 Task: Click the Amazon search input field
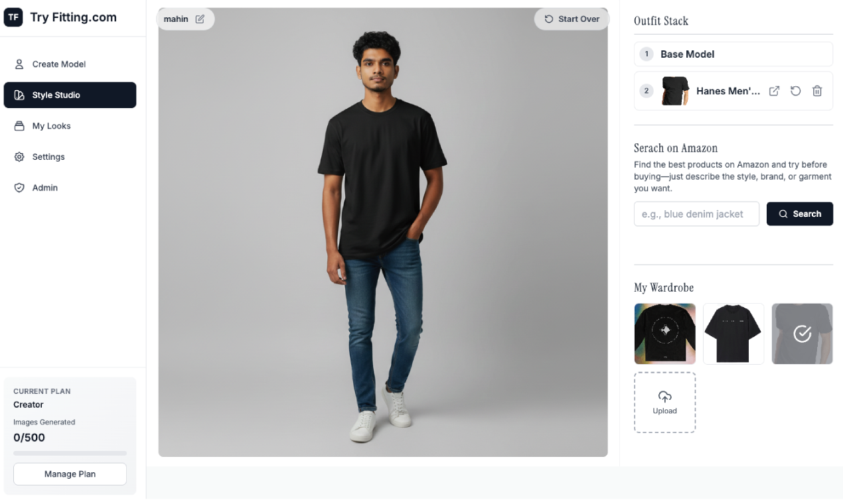[x=696, y=214]
